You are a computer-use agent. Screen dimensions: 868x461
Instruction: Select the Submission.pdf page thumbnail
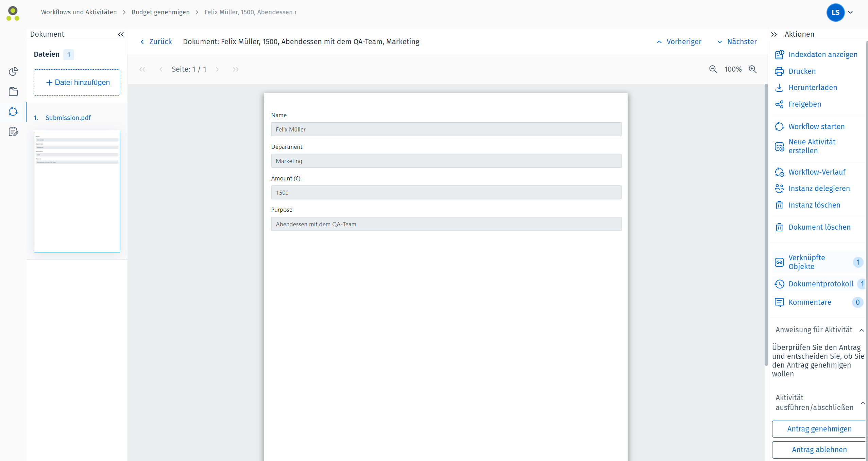pos(77,192)
